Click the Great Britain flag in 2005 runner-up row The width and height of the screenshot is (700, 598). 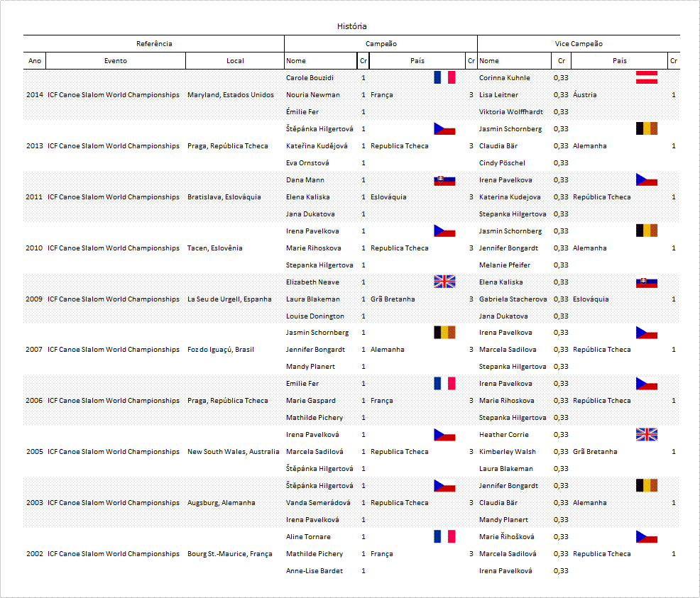coord(647,434)
